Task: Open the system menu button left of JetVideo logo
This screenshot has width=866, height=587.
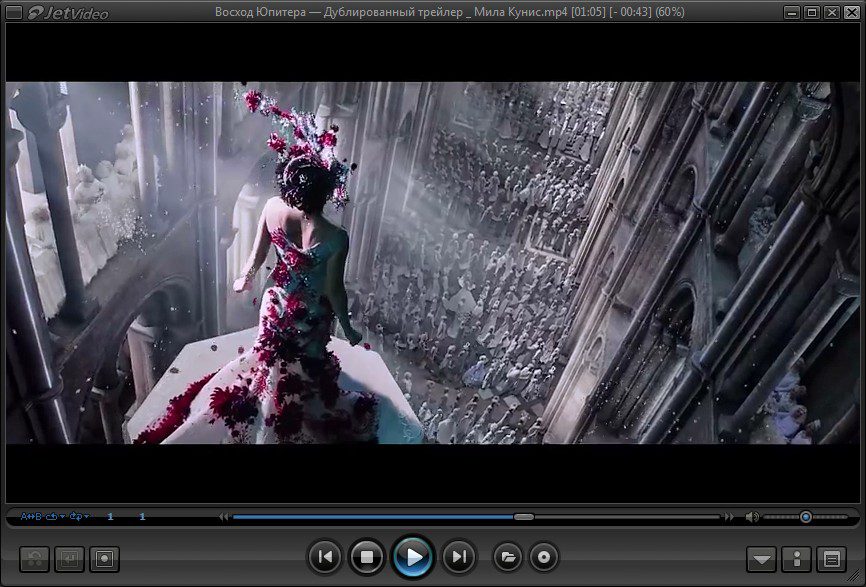Action: pyautogui.click(x=14, y=12)
